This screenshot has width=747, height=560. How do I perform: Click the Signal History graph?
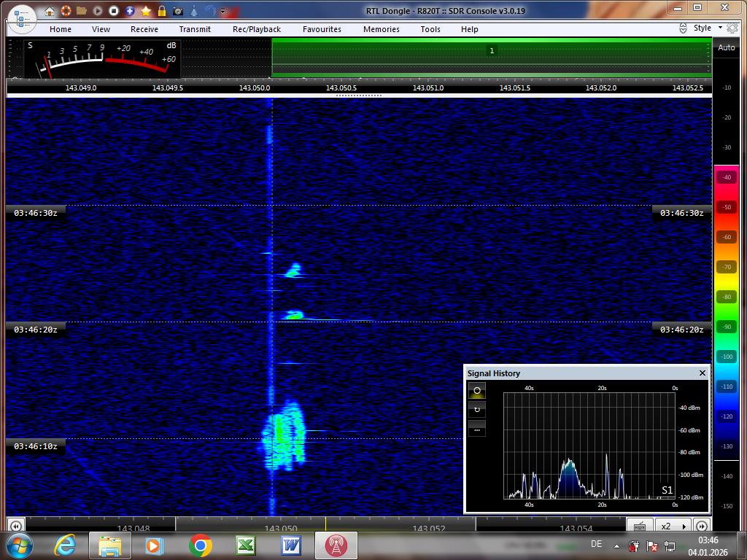coord(589,446)
